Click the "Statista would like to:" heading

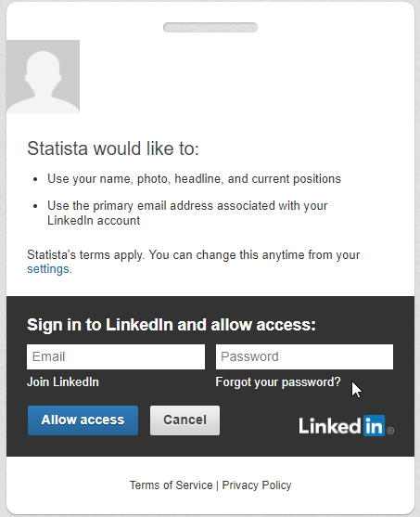click(x=113, y=149)
